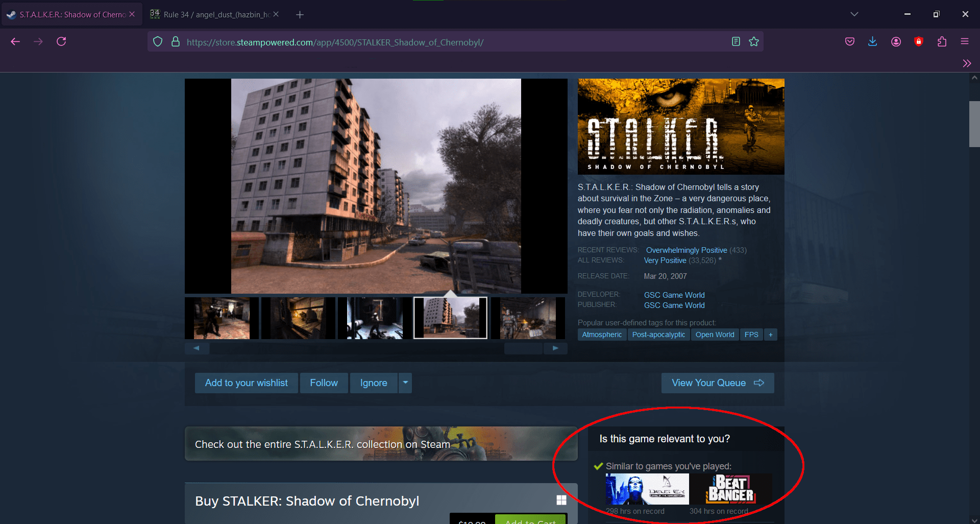Show site security info via padlock
Viewport: 980px width, 524px height.
click(175, 42)
